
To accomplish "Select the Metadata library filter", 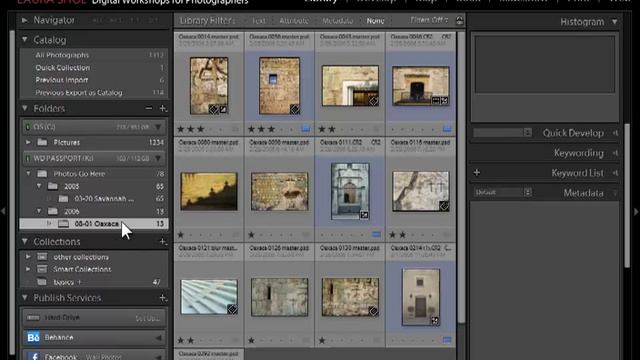I will point(338,21).
